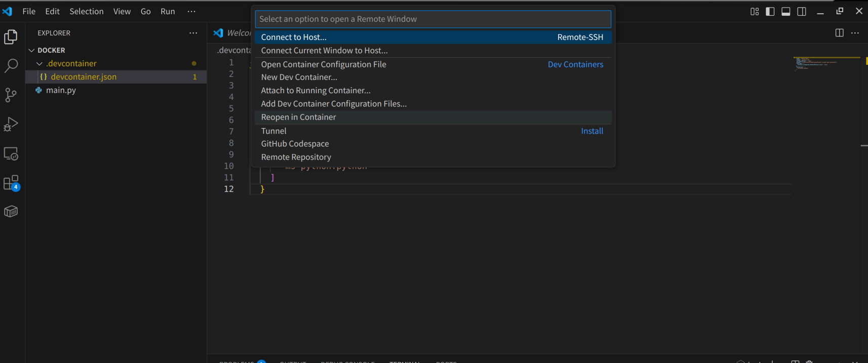Select the Tunnel option
Screen dimensions: 868x363
click(433, 131)
